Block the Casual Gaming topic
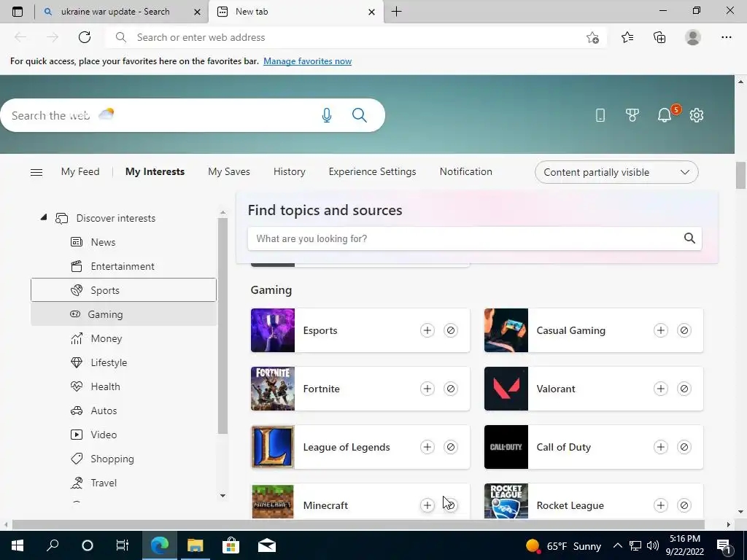This screenshot has height=560, width=747. point(684,330)
